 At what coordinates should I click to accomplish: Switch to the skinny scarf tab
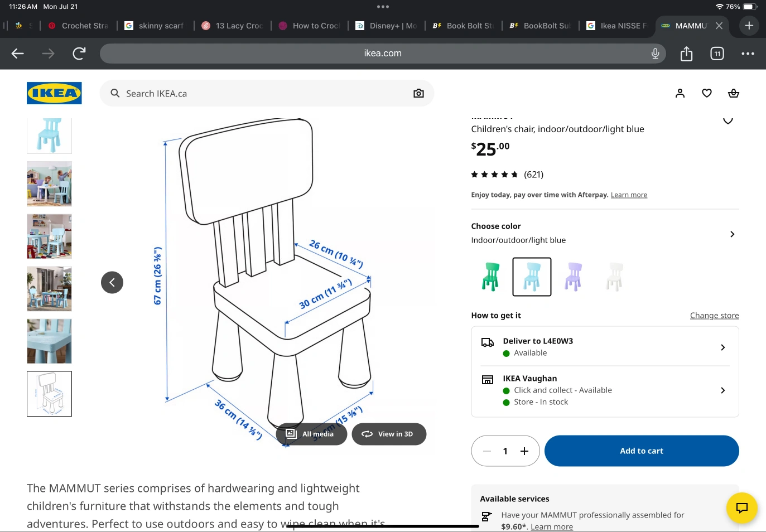(x=155, y=26)
